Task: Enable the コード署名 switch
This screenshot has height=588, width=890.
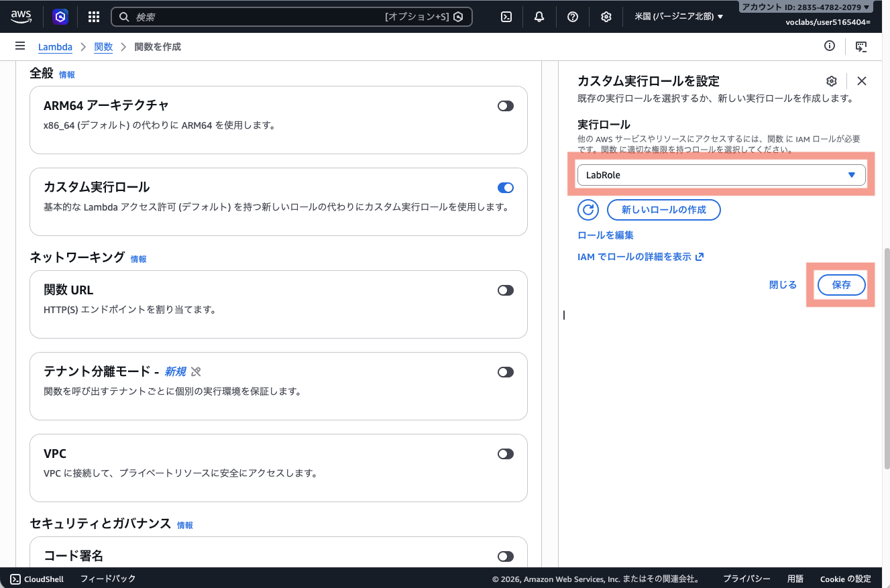Action: point(506,556)
